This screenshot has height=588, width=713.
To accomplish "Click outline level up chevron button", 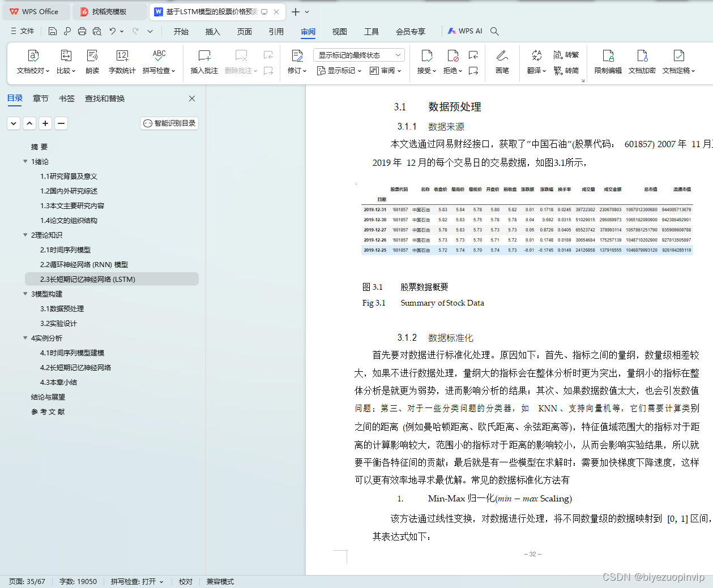I will [30, 123].
